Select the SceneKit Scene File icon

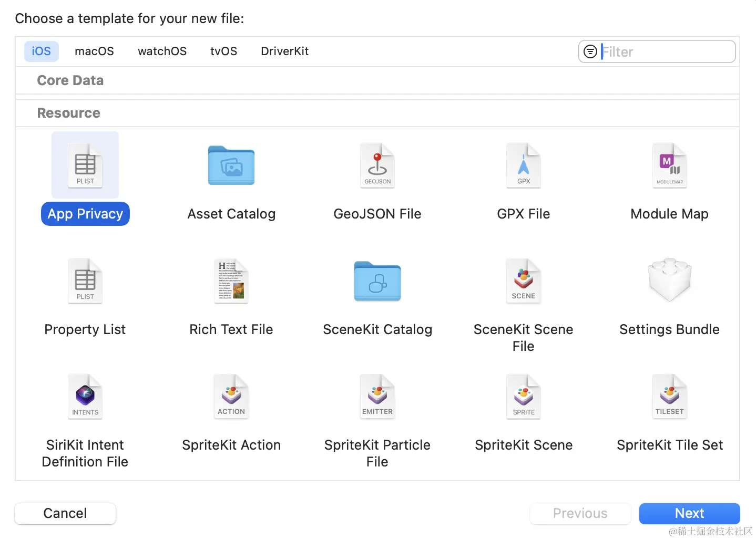524,281
